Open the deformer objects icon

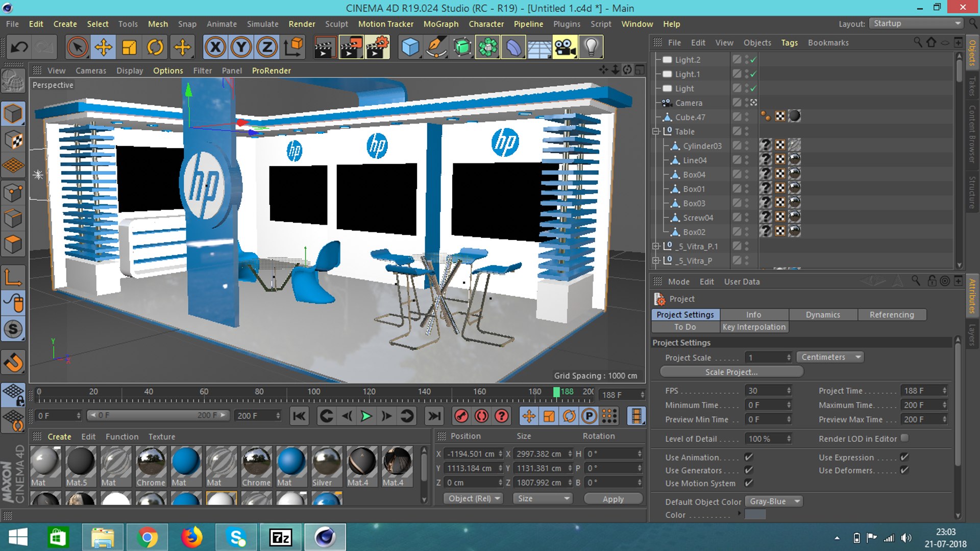(513, 47)
